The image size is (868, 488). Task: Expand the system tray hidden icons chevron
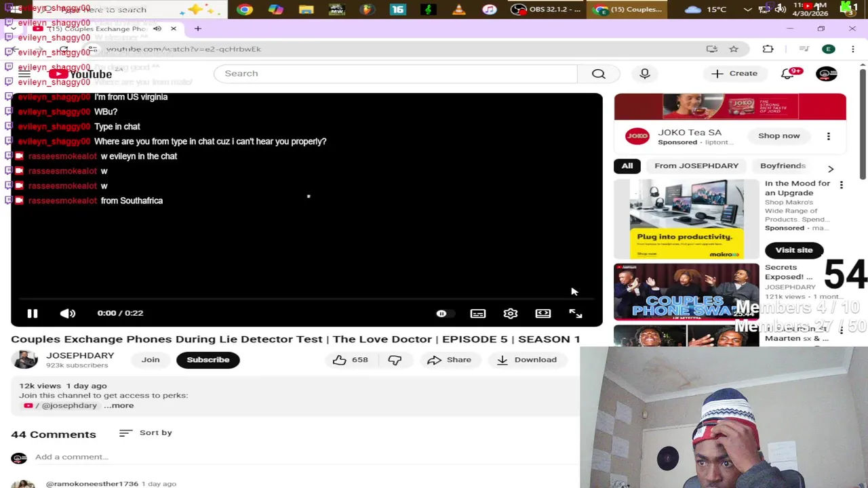748,9
